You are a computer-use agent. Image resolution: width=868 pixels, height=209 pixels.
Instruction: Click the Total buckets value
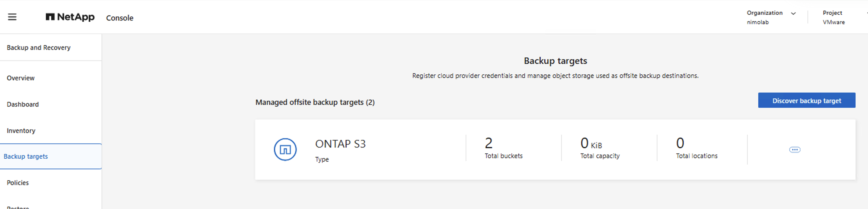click(x=488, y=143)
